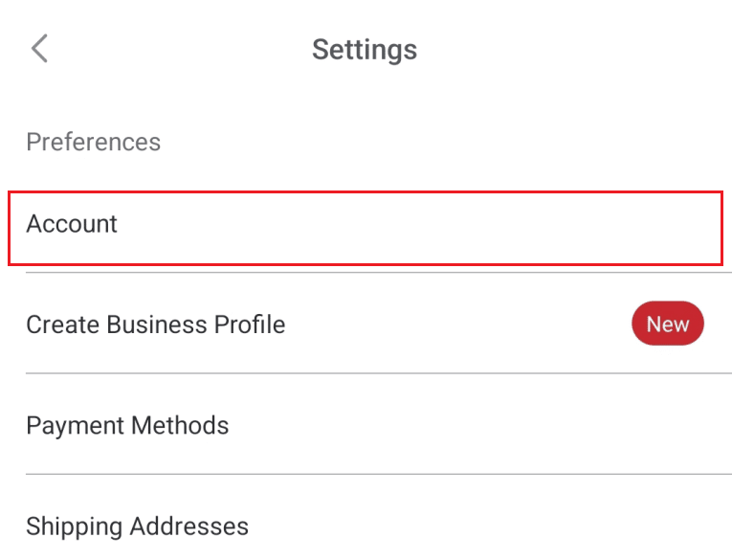Viewport: 732px width, 560px height.
Task: Click the Shipping Addresses label text
Action: [137, 526]
